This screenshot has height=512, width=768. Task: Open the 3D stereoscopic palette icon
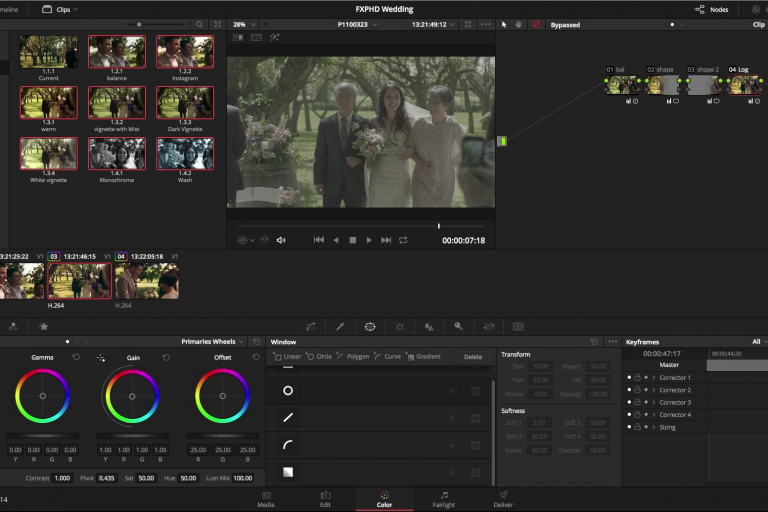518,327
